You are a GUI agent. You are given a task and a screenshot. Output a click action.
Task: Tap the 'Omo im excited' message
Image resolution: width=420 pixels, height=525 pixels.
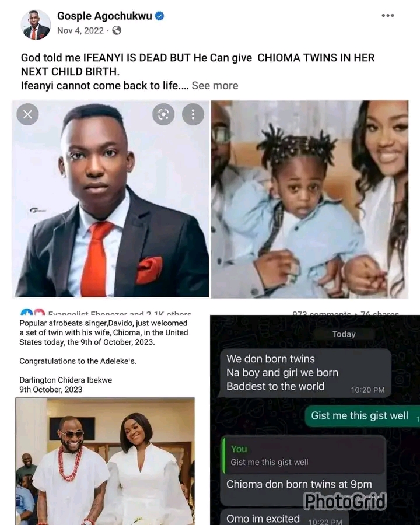(284, 519)
